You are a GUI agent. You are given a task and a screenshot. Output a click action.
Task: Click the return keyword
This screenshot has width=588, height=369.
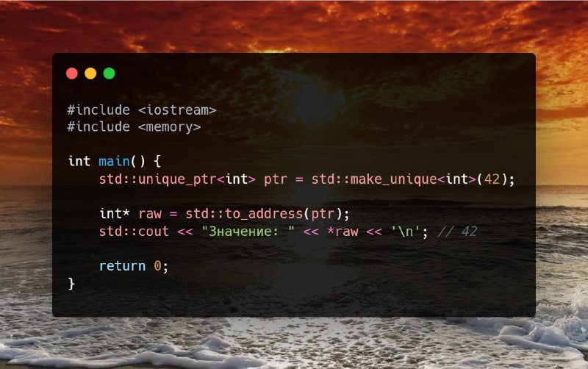click(122, 266)
